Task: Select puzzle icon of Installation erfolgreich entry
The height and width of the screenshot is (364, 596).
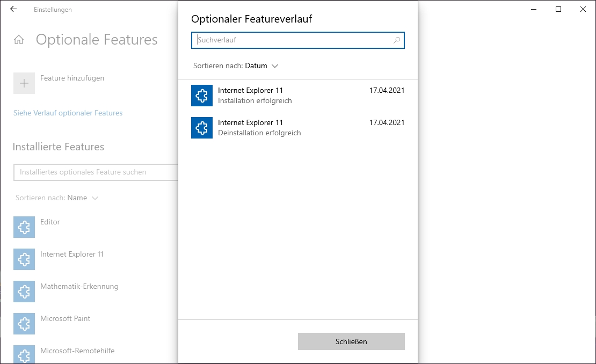Action: pos(202,96)
